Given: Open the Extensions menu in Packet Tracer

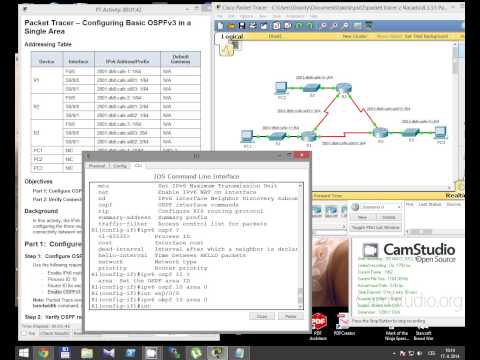Looking at the screenshot, I should tap(294, 16).
